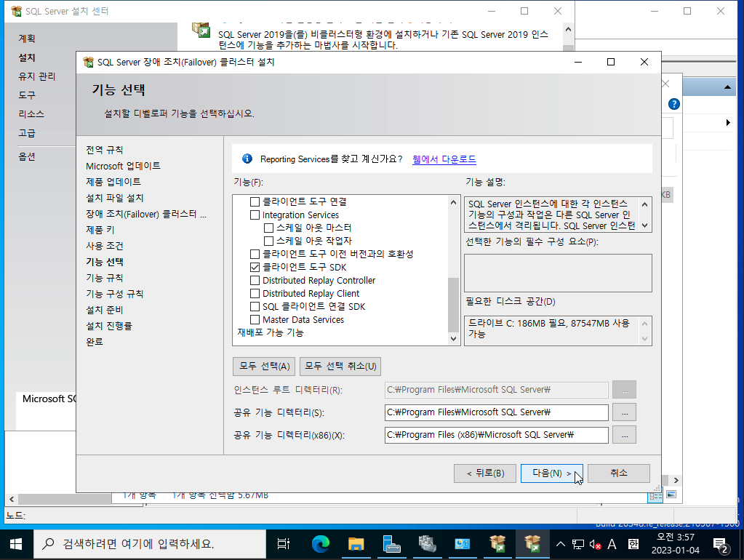Image resolution: width=744 pixels, height=560 pixels.
Task: Open Failover Cluster Manager taskbar icon
Action: (x=427, y=544)
